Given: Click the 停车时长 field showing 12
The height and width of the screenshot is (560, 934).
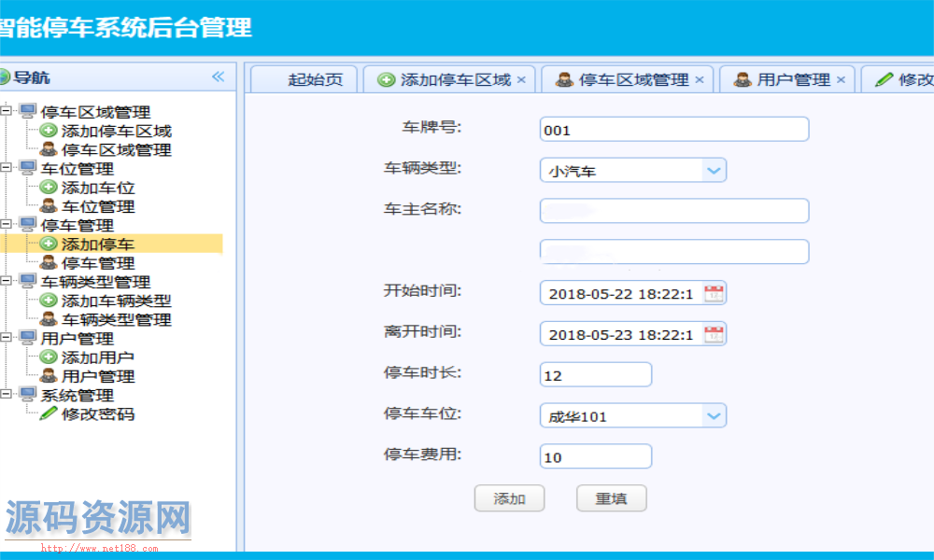Looking at the screenshot, I should pyautogui.click(x=596, y=375).
